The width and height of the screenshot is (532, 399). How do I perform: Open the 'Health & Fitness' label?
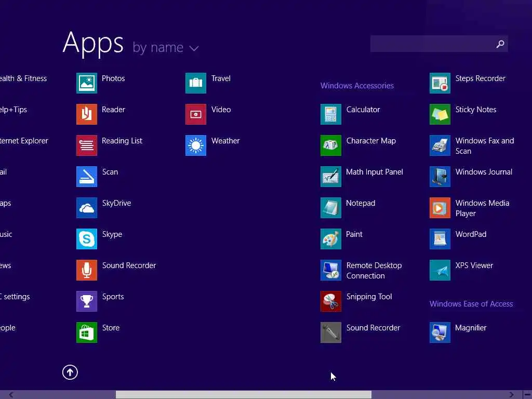(23, 78)
